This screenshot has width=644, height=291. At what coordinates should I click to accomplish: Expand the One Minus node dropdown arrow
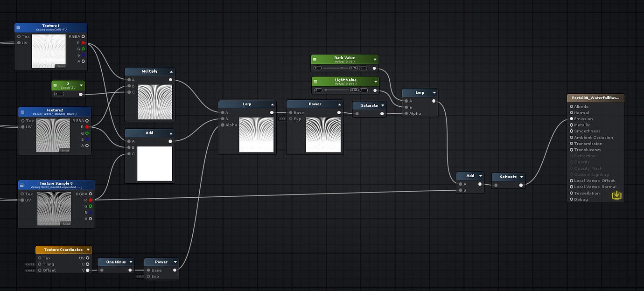click(132, 262)
